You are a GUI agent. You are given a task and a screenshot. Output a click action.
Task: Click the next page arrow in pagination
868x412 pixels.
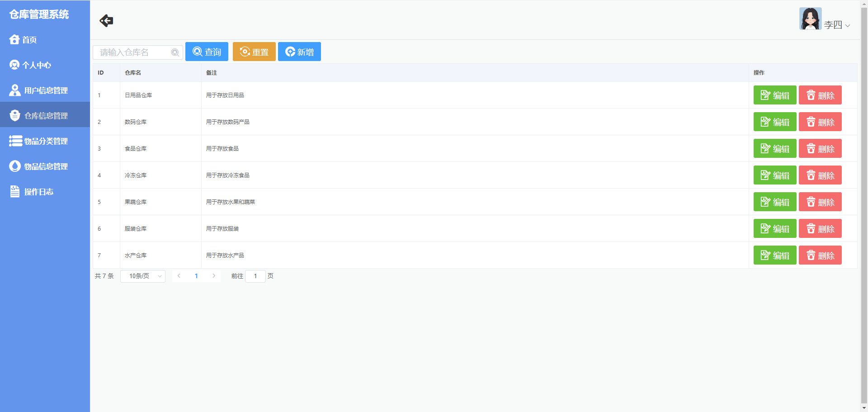point(214,276)
